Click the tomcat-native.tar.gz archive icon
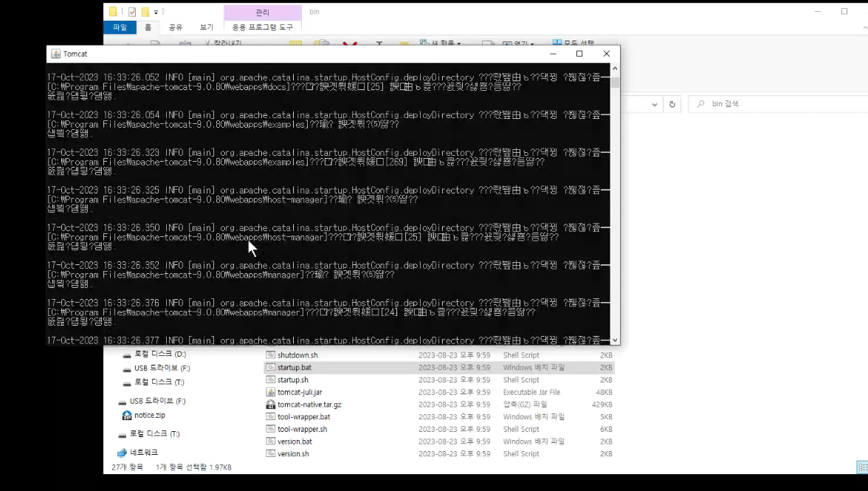This screenshot has width=868, height=491. tap(271, 404)
